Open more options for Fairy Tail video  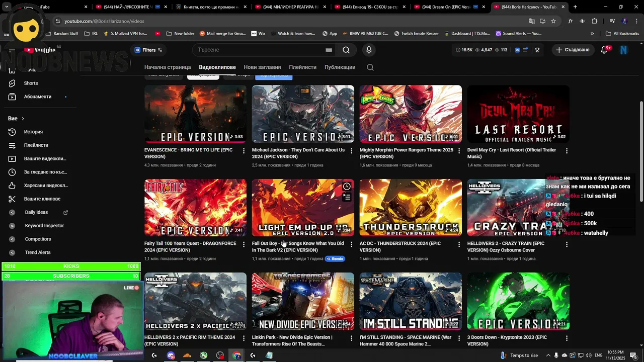pyautogui.click(x=244, y=244)
